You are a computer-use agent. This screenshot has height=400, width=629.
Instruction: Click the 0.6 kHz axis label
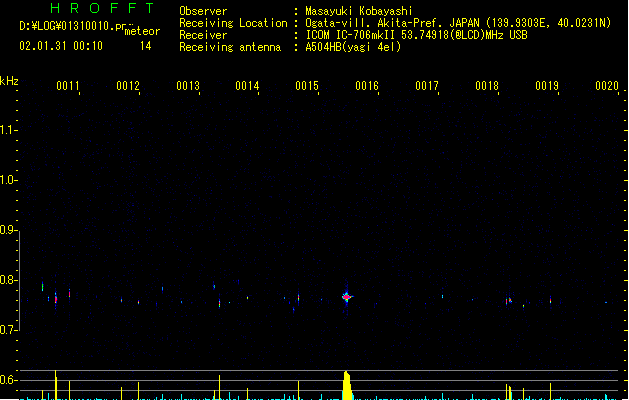point(8,380)
